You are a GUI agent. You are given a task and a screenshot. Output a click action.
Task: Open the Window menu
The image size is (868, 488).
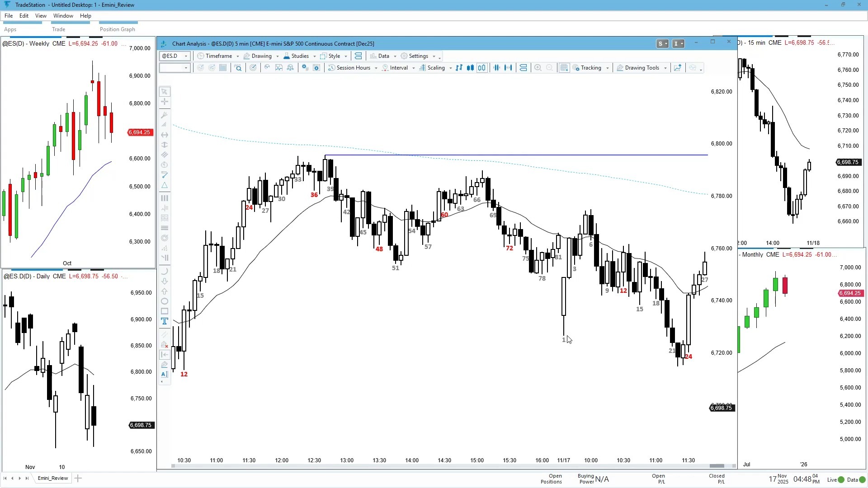coord(63,16)
